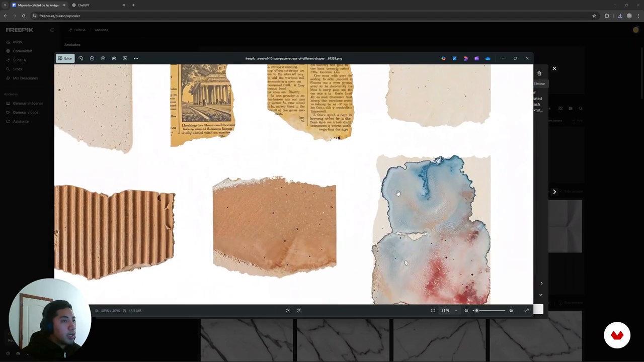Click the Freepik logo

click(20, 30)
